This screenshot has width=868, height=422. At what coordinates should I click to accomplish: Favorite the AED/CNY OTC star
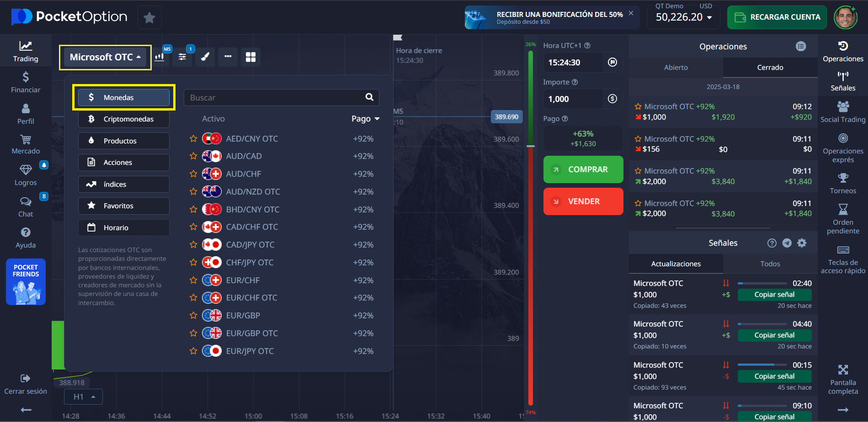(193, 138)
